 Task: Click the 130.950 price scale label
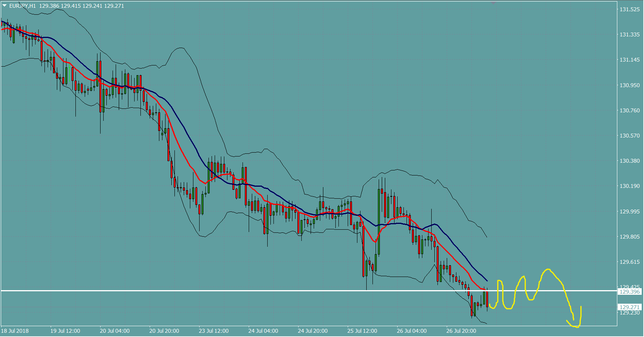point(630,85)
